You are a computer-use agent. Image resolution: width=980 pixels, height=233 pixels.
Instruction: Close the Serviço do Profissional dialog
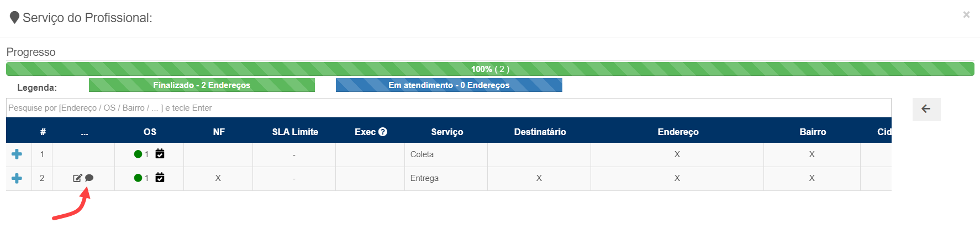tap(966, 15)
